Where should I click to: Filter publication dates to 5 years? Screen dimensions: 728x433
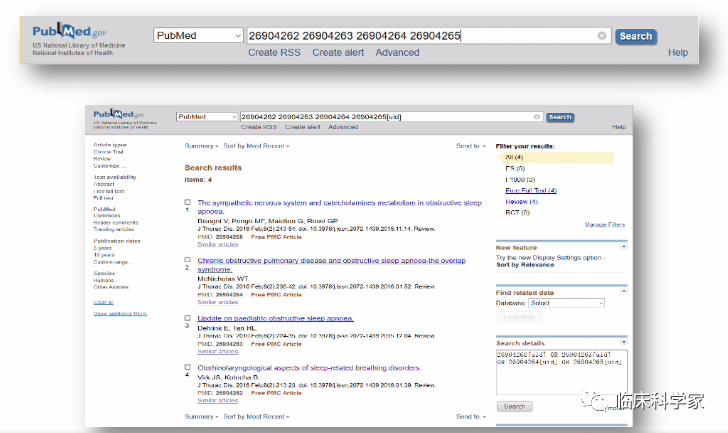(103, 248)
